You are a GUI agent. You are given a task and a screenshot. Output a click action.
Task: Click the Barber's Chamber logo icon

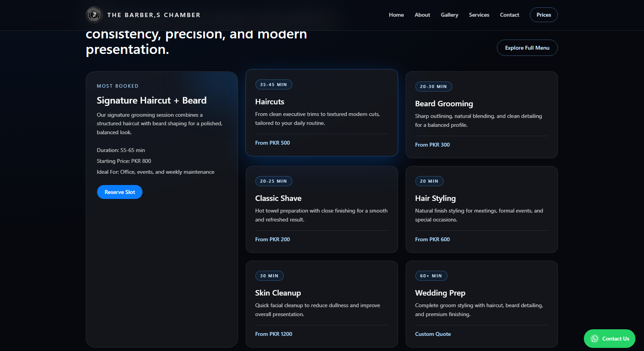[94, 15]
